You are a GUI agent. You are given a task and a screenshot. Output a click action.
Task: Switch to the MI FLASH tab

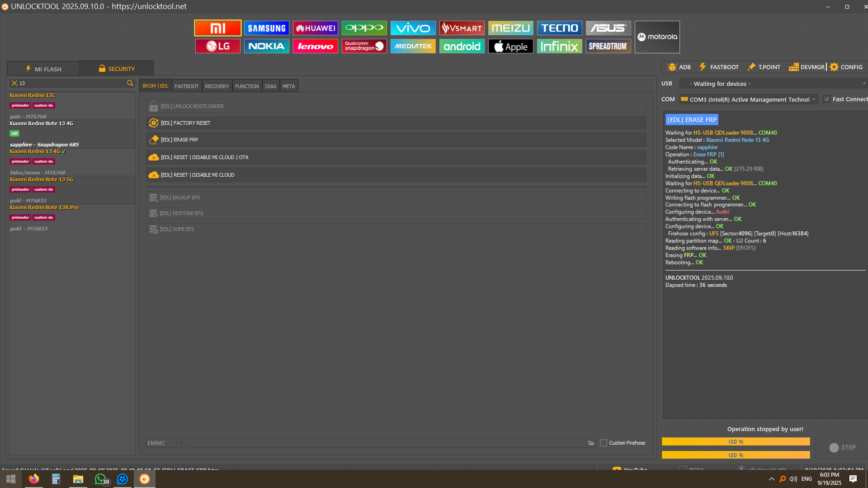[43, 69]
